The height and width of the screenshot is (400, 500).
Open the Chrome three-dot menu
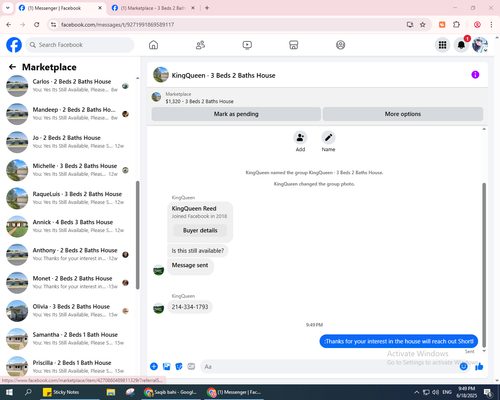[x=491, y=25]
